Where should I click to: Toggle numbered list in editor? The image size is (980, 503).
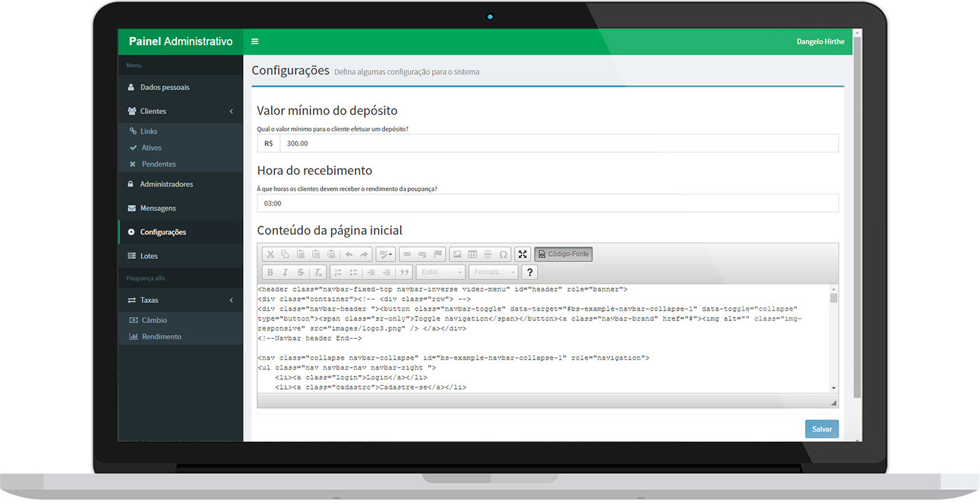coord(338,272)
